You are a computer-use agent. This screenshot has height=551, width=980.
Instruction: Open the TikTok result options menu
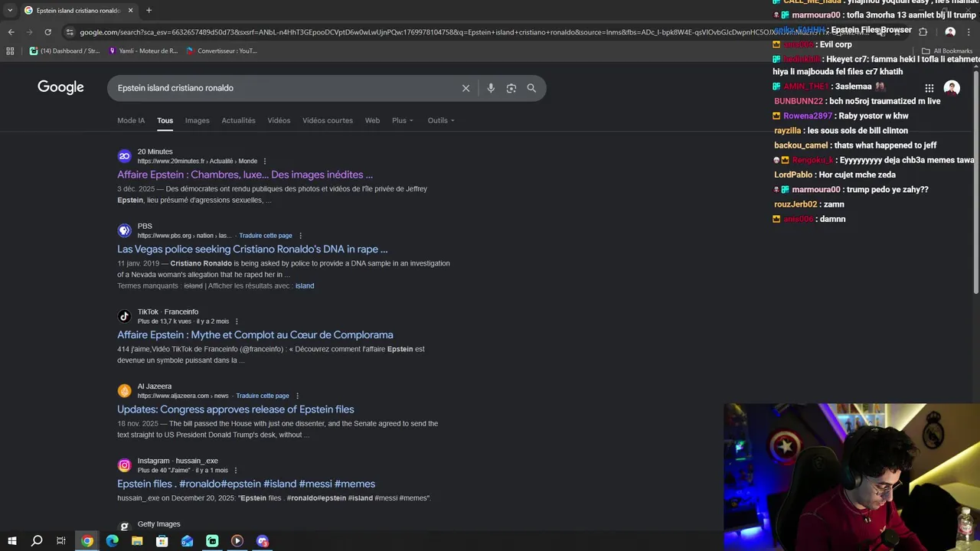237,321
